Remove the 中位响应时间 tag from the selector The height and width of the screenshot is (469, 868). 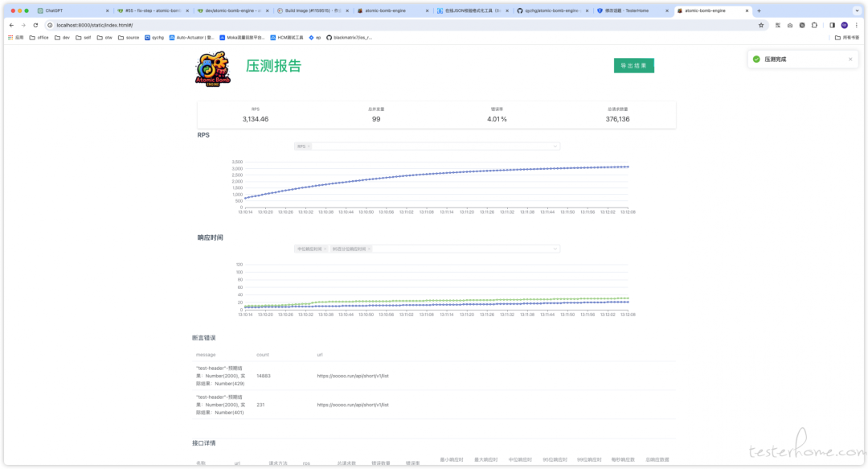(327, 249)
